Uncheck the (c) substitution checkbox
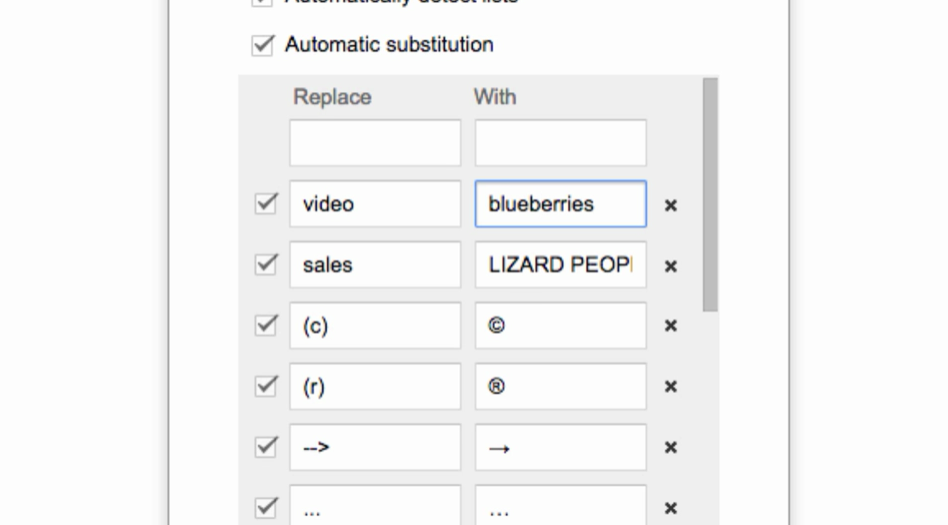Image resolution: width=948 pixels, height=525 pixels. 266,325
